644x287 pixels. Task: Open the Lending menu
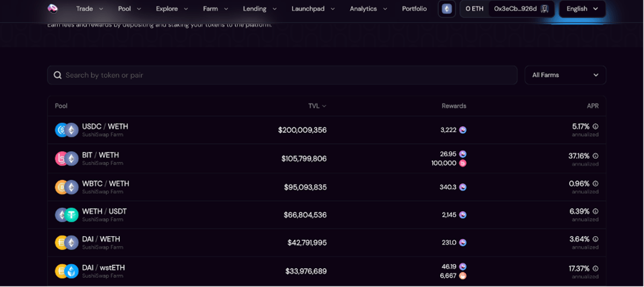[x=260, y=9]
